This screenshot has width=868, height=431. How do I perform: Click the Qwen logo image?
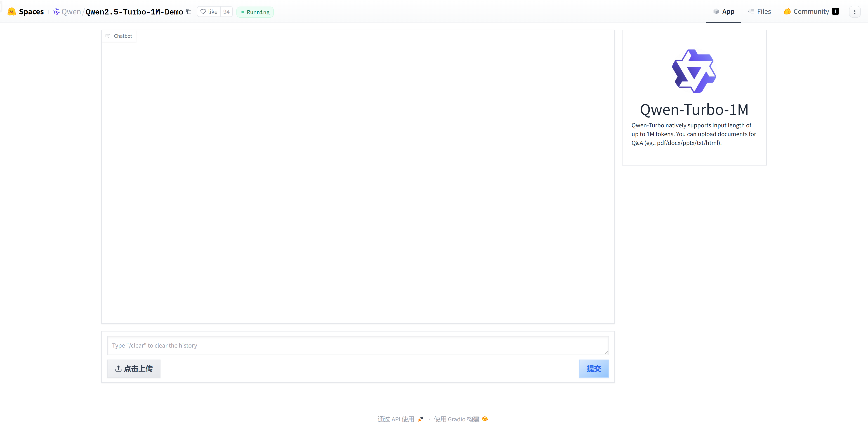[x=694, y=71]
